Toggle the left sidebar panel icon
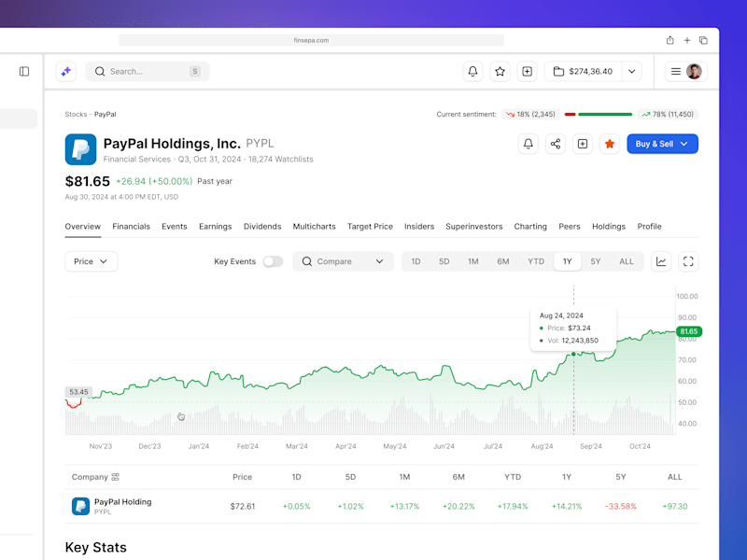This screenshot has height=560, width=747. tap(24, 72)
